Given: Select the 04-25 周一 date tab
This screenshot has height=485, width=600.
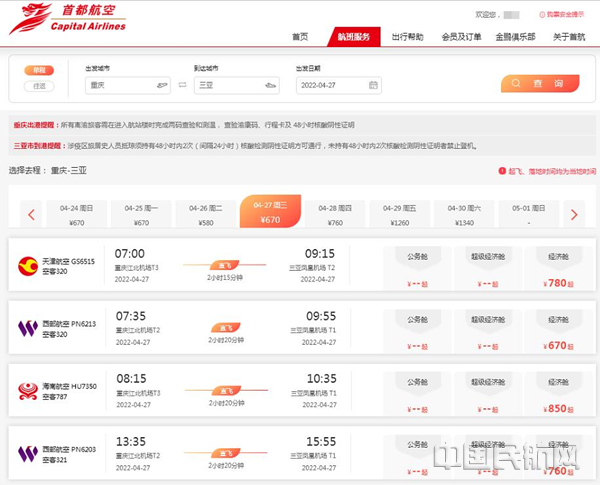Looking at the screenshot, I should [141, 215].
